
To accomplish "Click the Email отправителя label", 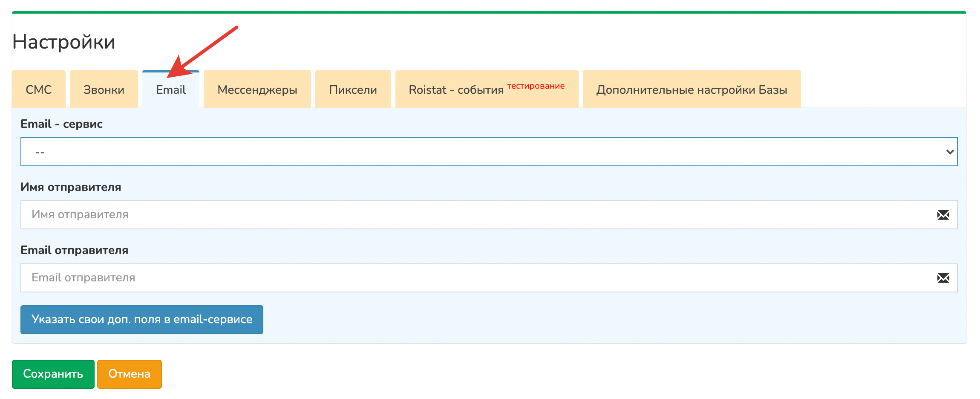I will [75, 250].
